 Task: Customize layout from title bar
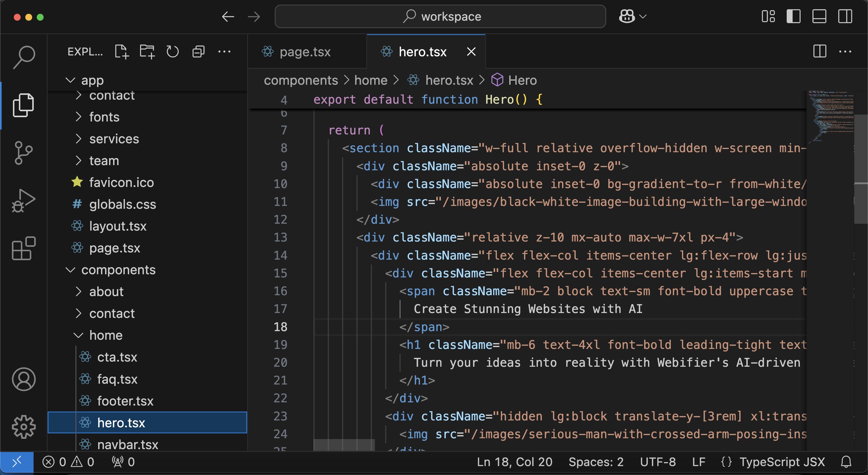tap(768, 16)
